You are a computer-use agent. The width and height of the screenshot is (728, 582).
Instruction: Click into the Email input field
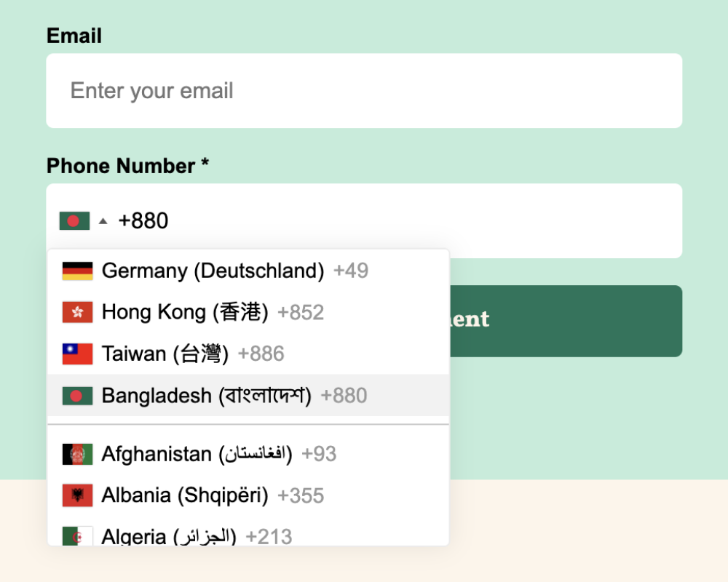point(364,91)
